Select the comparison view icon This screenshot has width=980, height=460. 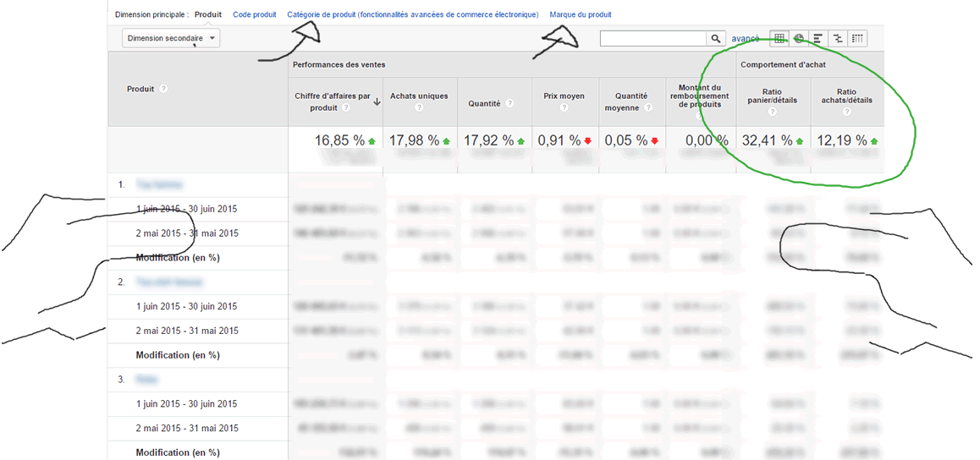tap(838, 38)
